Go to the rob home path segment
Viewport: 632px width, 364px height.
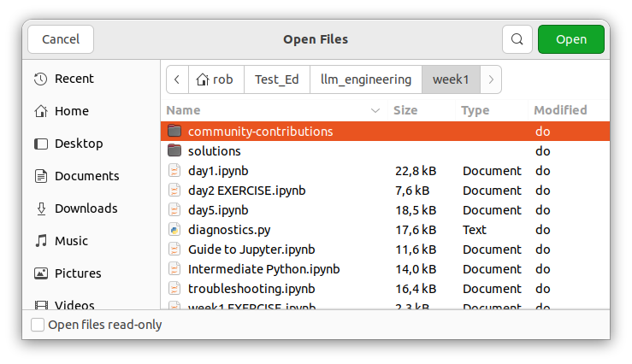click(215, 79)
